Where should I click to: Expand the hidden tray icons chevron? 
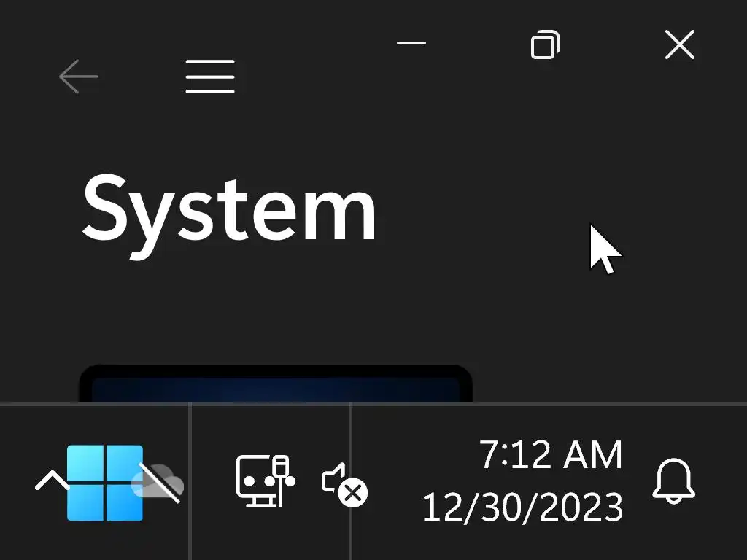(52, 481)
